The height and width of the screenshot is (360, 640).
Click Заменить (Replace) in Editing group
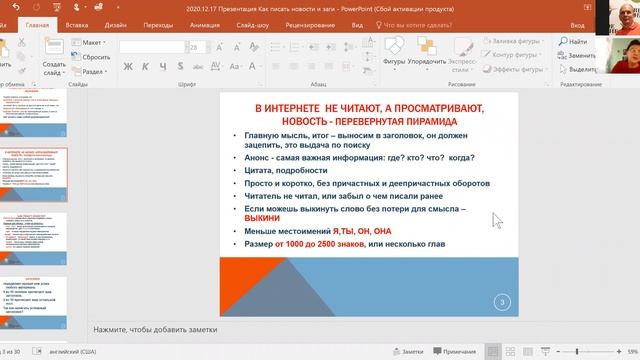(577, 55)
